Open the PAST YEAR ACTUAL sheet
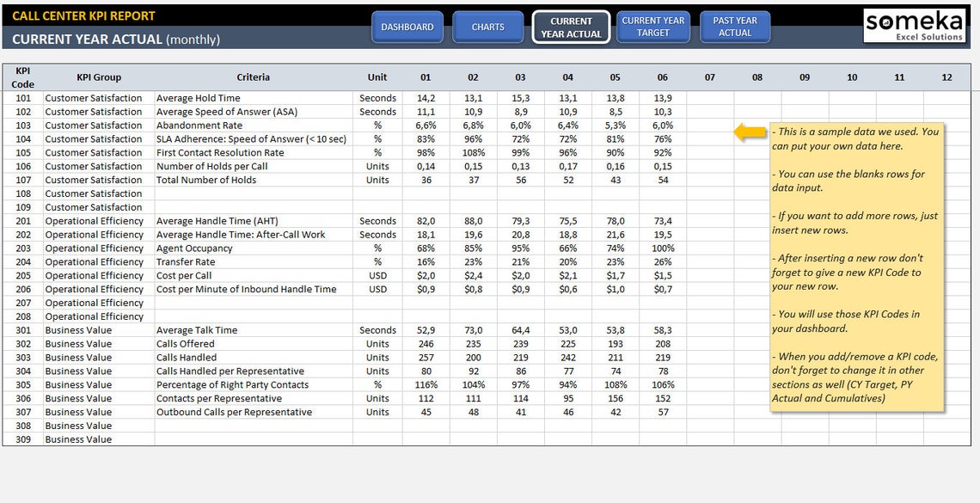 [x=736, y=27]
